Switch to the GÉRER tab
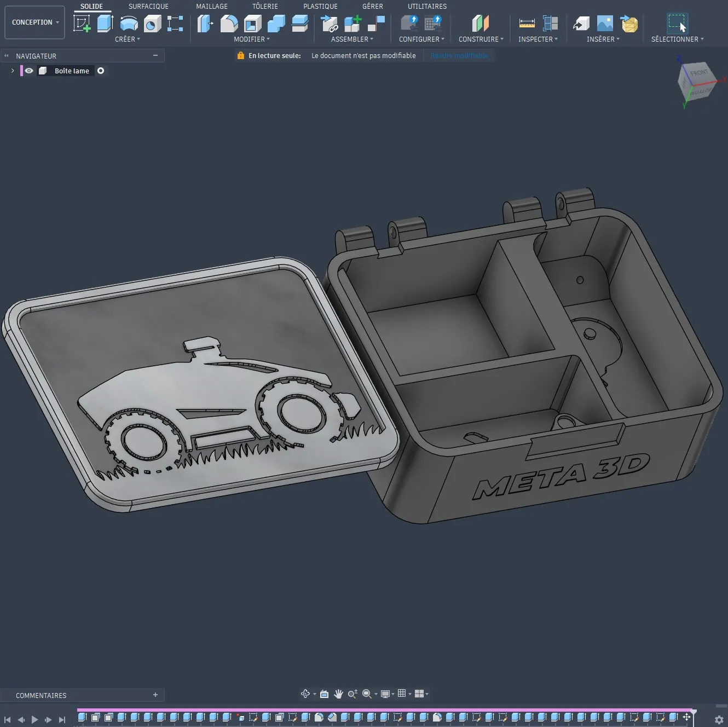Screen dimensions: 728x727 pyautogui.click(x=372, y=7)
